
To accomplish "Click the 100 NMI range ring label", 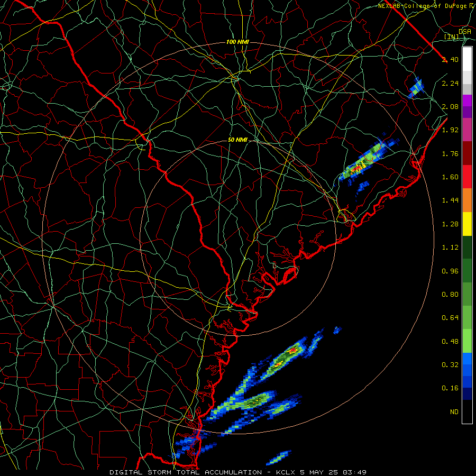I will (237, 42).
